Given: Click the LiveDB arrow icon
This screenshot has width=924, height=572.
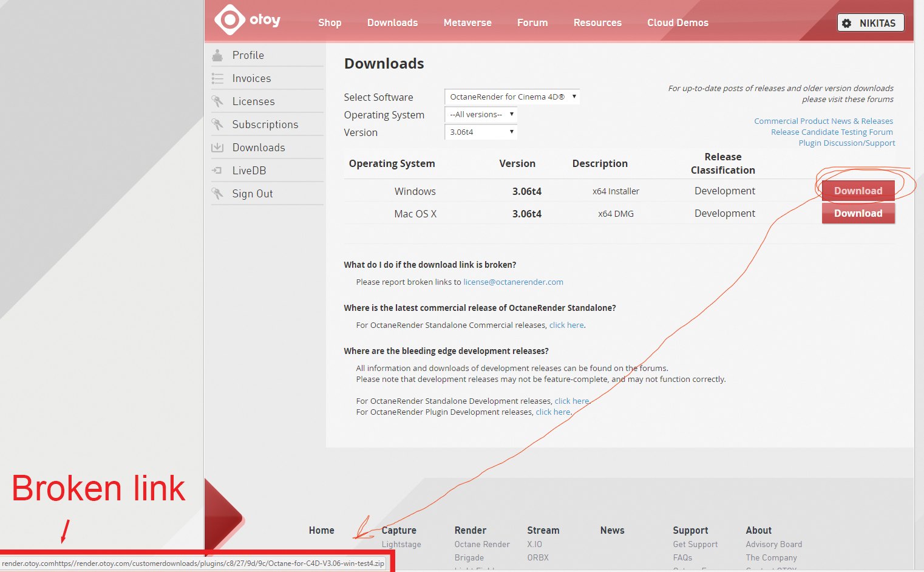Looking at the screenshot, I should 217,171.
